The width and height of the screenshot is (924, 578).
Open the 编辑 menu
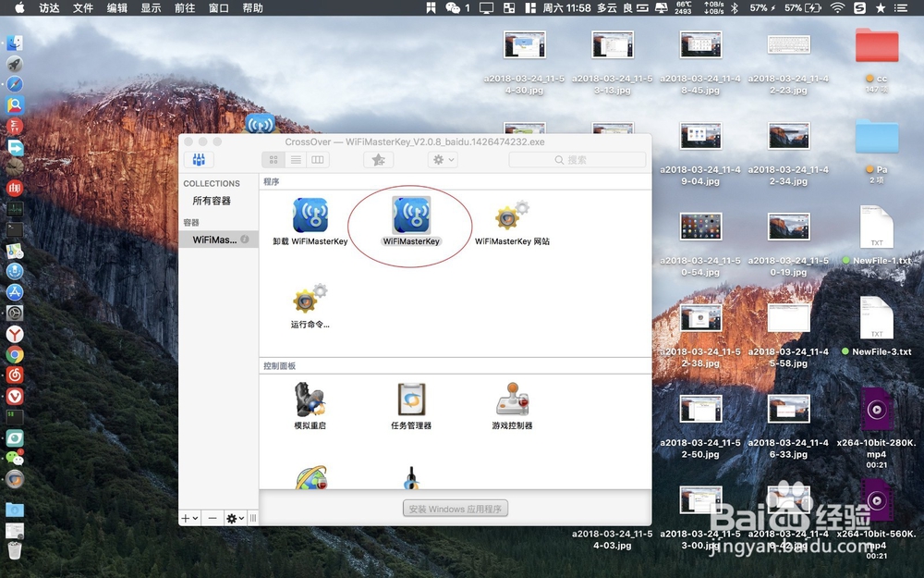(116, 7)
